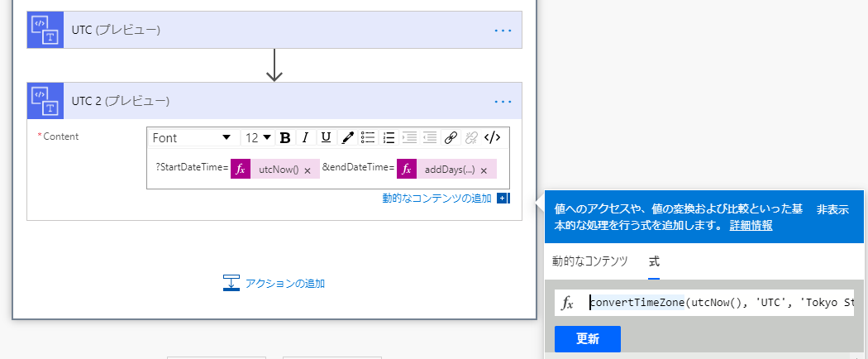Click the fx icon of addDays(...) token

(x=407, y=169)
